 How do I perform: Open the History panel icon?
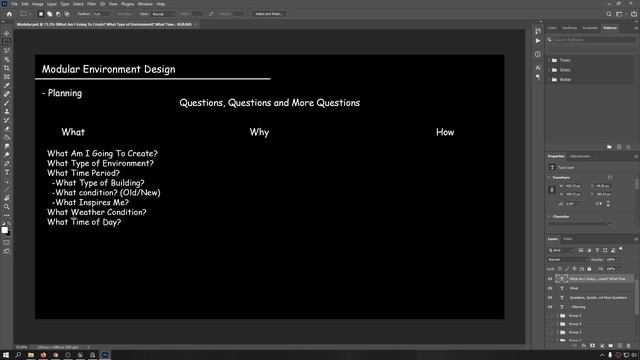click(538, 31)
